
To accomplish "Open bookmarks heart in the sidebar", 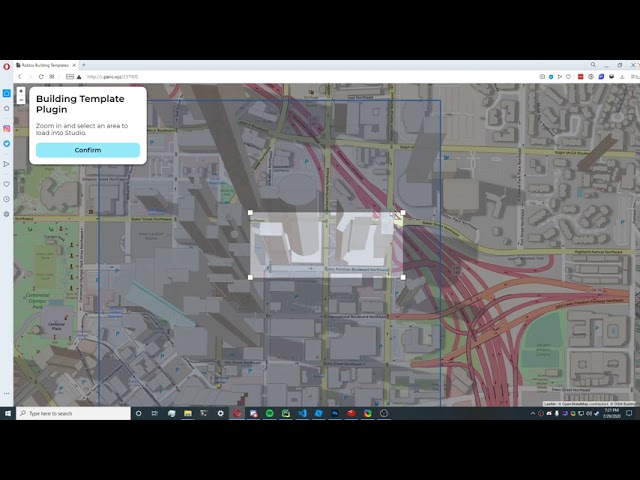I will [x=7, y=184].
